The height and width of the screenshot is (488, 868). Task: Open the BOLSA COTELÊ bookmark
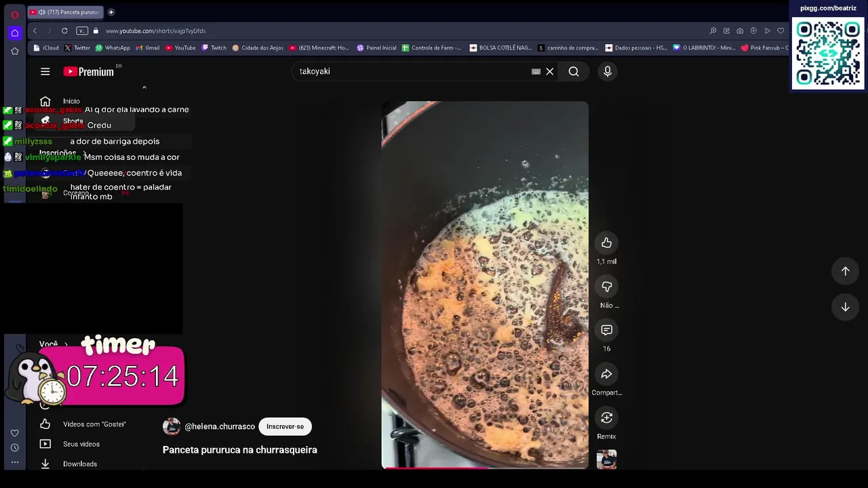[500, 48]
